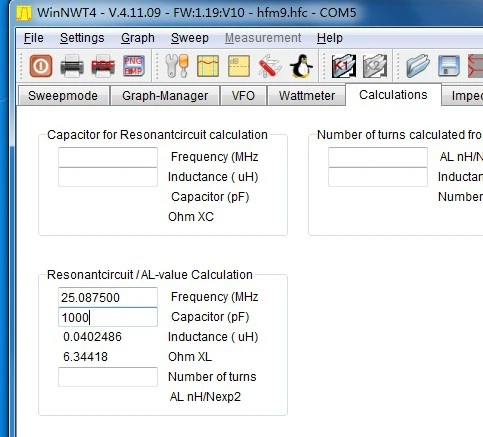Click the orange power/quit icon in toolbar

(x=41, y=66)
